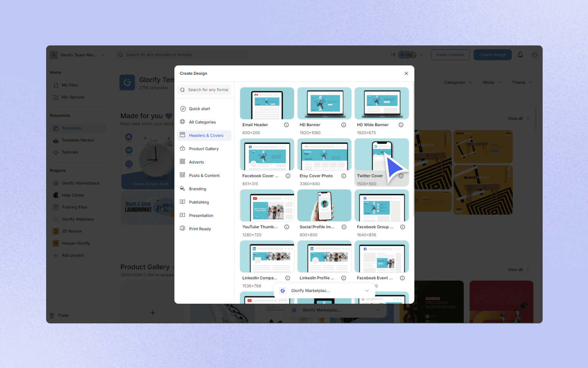Open the Categories filter dropdown
Viewport: 588px width, 368px height.
pos(458,83)
